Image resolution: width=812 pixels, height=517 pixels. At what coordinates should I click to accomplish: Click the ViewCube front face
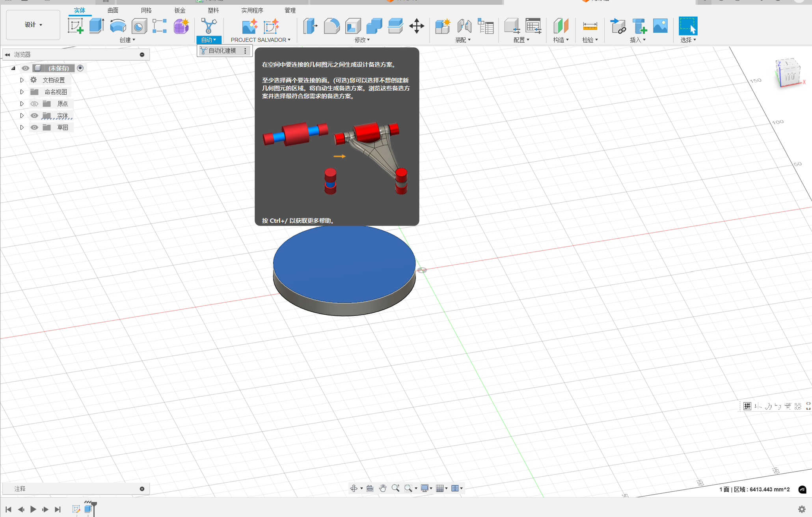click(790, 76)
